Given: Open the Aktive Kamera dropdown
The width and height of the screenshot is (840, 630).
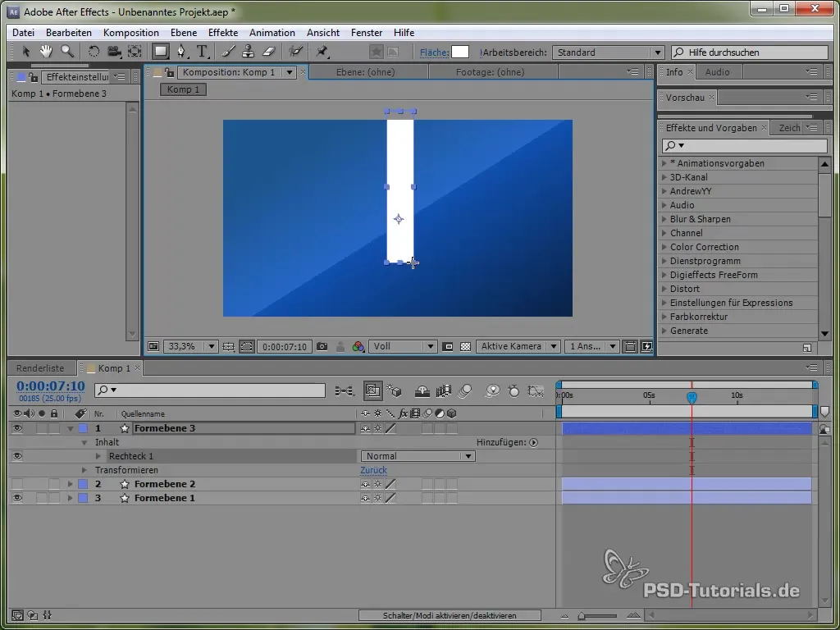Looking at the screenshot, I should coord(518,347).
